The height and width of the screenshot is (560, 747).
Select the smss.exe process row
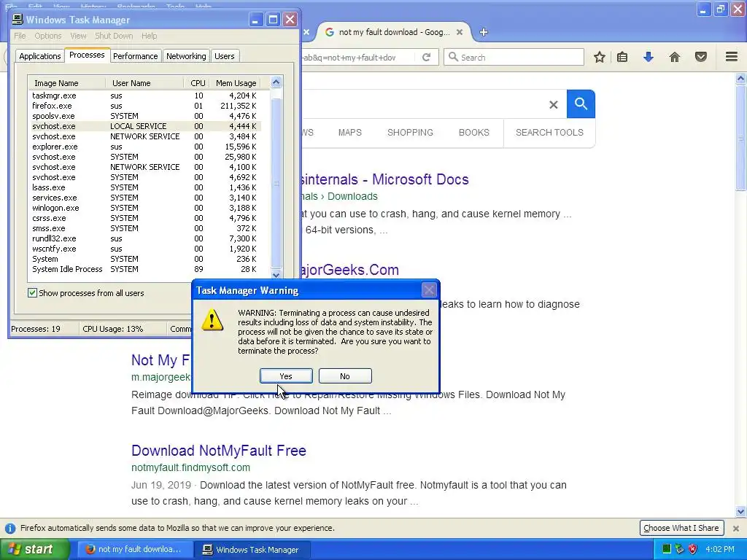point(144,228)
